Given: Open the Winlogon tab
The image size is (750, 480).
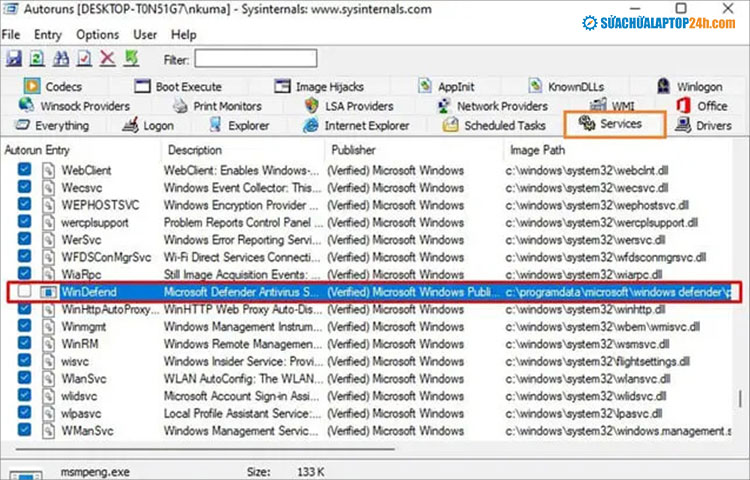Looking at the screenshot, I should click(690, 87).
